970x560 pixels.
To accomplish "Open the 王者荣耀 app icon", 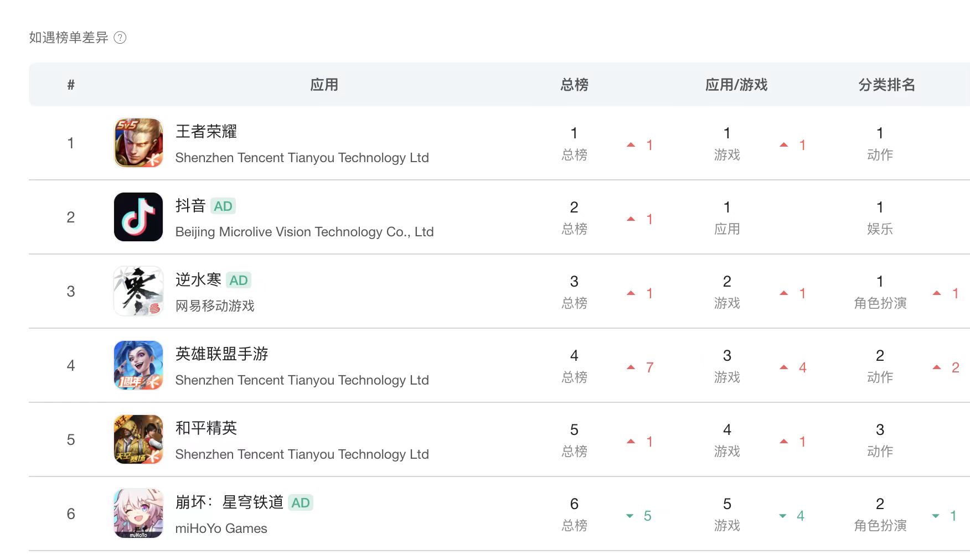I will (138, 143).
